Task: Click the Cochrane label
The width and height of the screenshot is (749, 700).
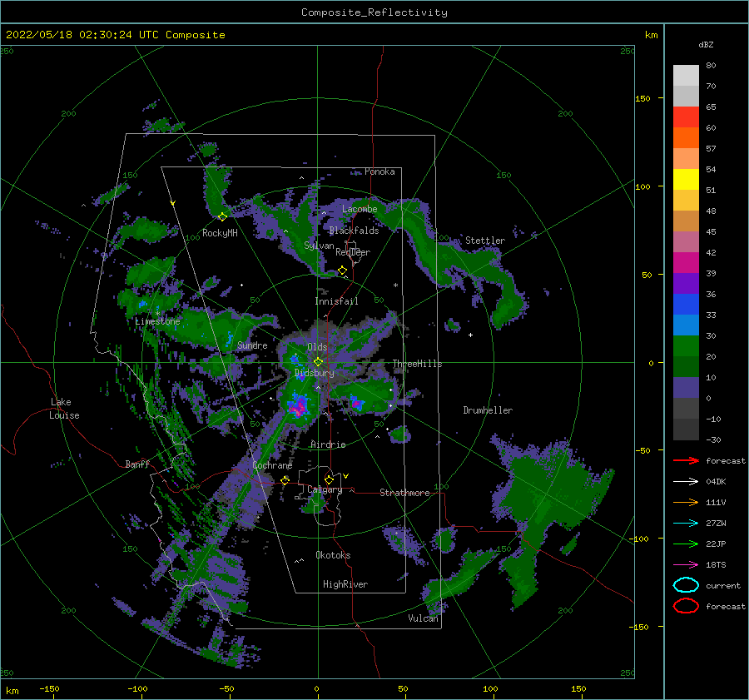Action: pos(272,466)
